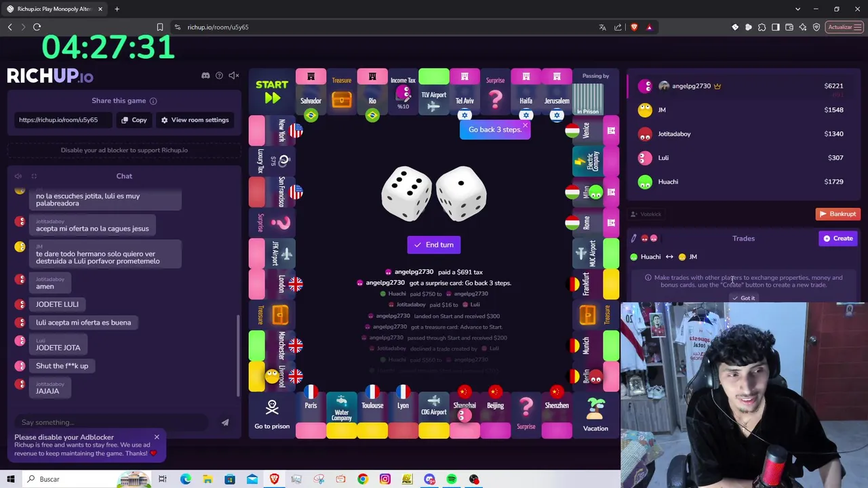Screen dimensions: 868x488
Task: Click Actualizar browser update button
Action: point(844,27)
